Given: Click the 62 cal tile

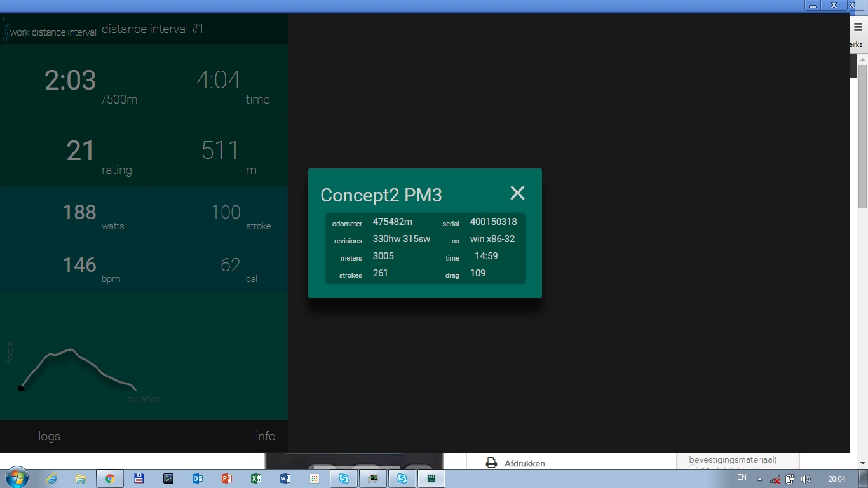Looking at the screenshot, I should 219,265.
